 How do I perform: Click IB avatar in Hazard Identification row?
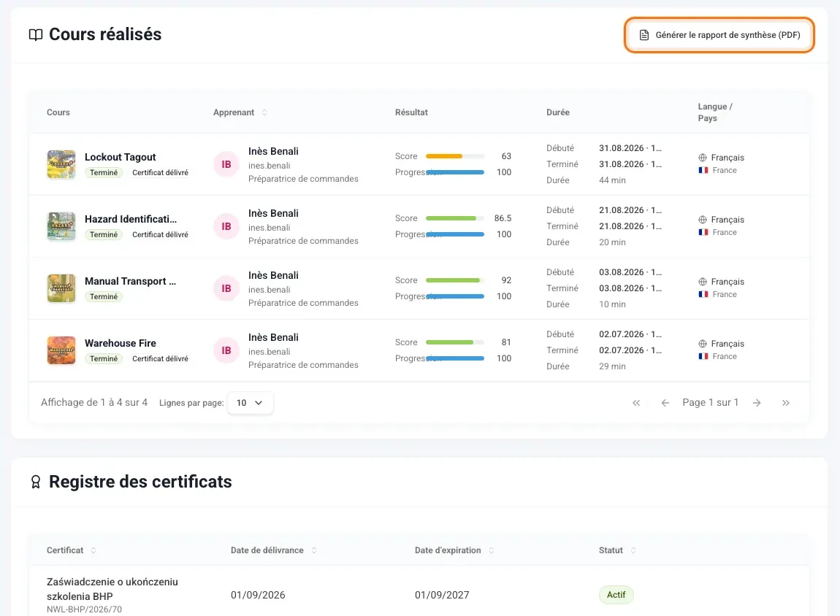(x=226, y=226)
